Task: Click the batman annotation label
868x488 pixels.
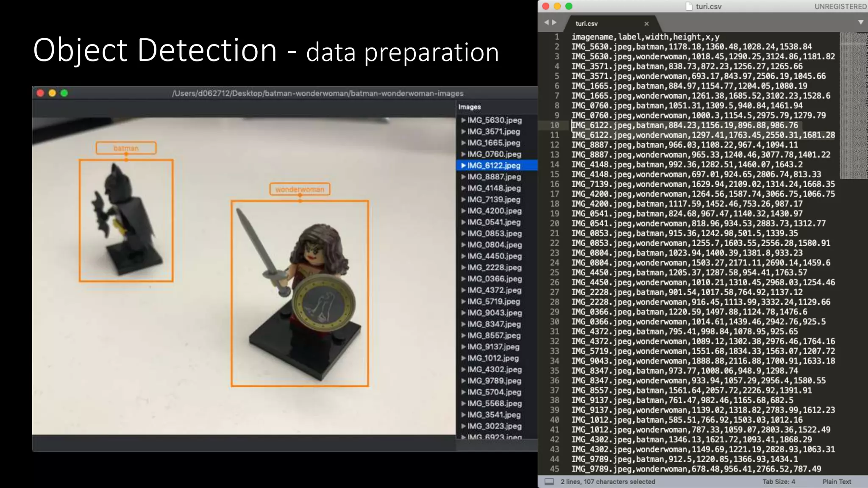Action: point(126,148)
